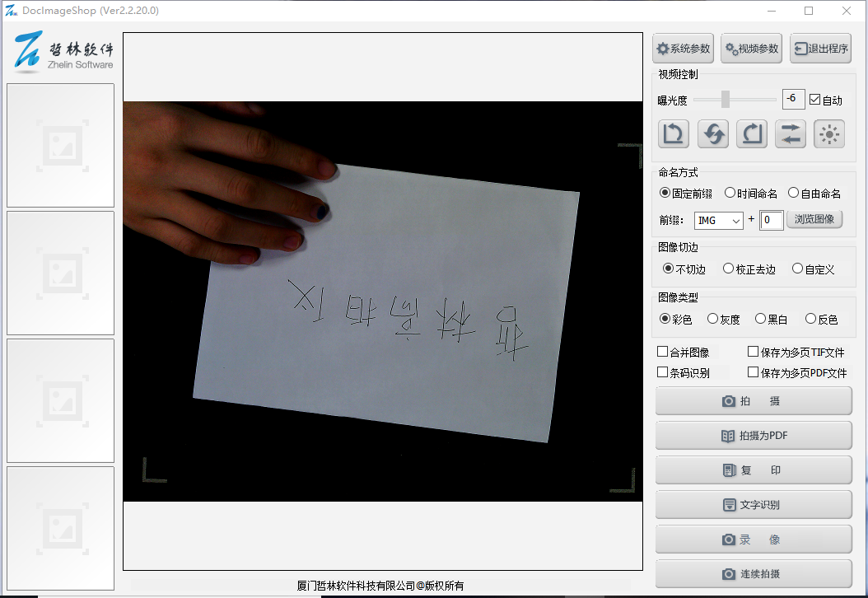
Task: Click 浏览图像 to browse images
Action: coord(814,219)
